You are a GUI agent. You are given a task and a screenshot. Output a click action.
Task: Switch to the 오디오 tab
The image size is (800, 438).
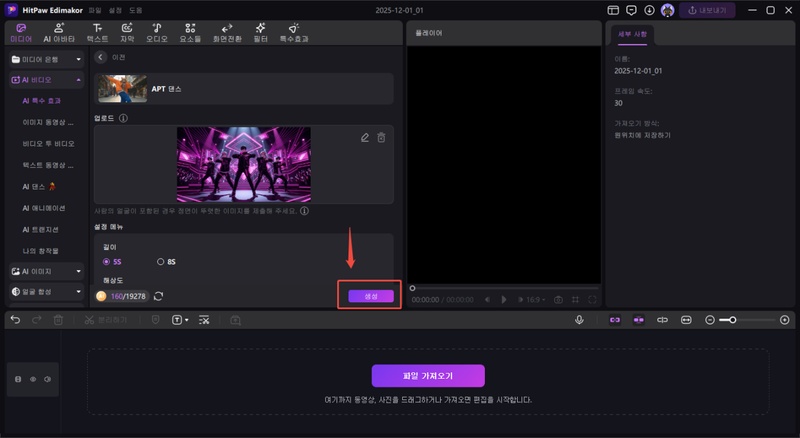tap(157, 33)
